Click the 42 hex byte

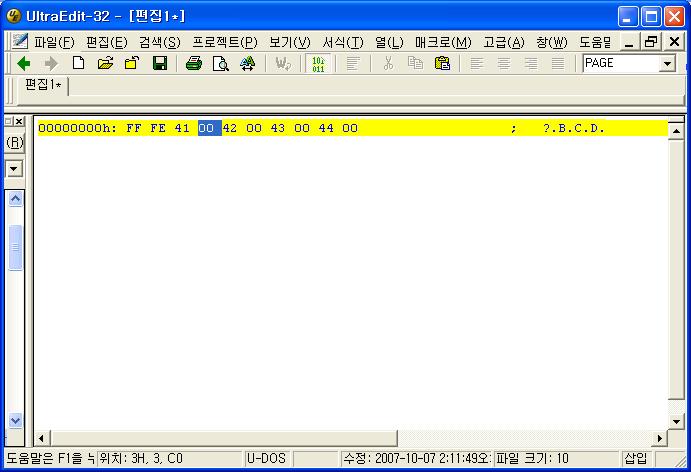click(230, 128)
